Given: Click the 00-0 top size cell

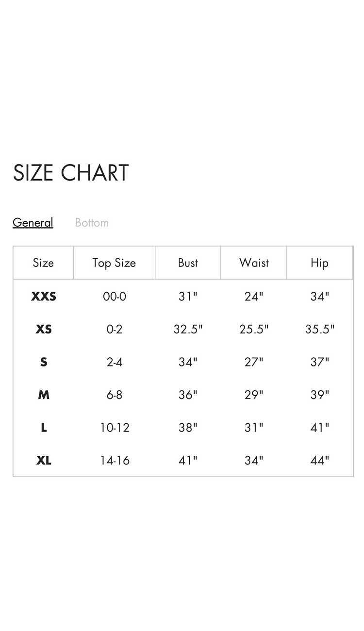Looking at the screenshot, I should [114, 297].
